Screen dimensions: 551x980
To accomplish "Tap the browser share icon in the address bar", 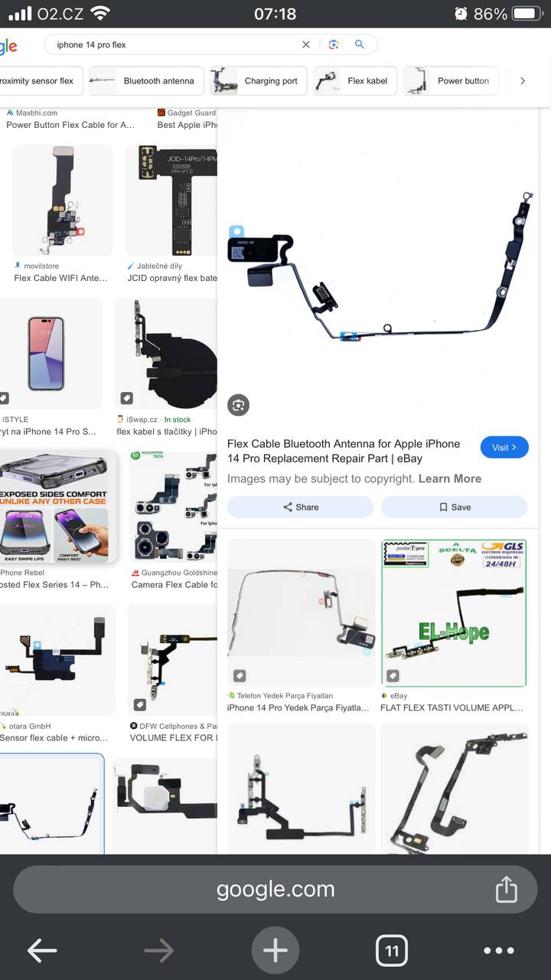I will pyautogui.click(x=506, y=890).
